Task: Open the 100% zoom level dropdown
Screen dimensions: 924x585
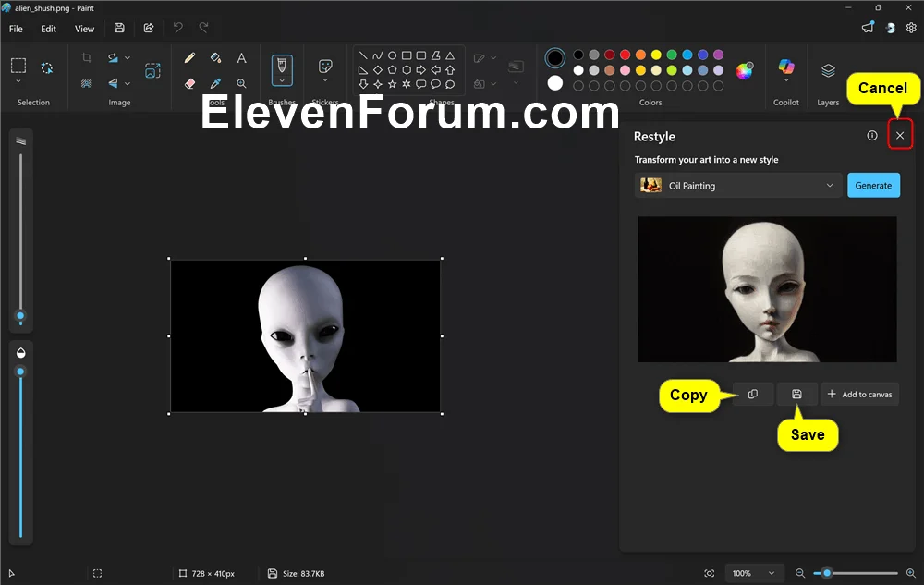Action: pos(754,573)
